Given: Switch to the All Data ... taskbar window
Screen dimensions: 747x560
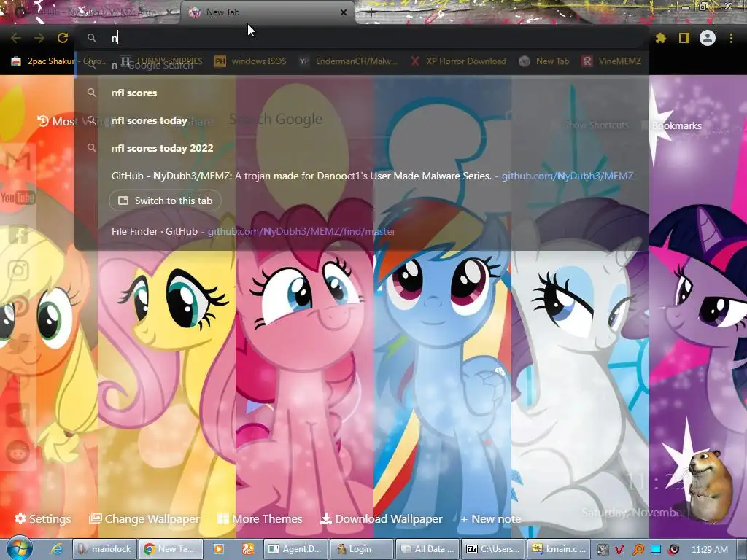Looking at the screenshot, I should (x=427, y=549).
